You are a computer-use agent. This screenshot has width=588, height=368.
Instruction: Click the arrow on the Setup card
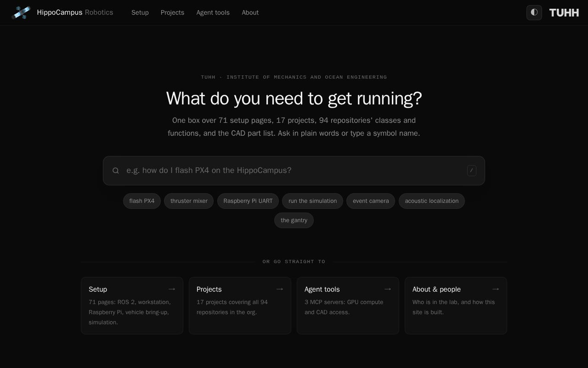(172, 289)
